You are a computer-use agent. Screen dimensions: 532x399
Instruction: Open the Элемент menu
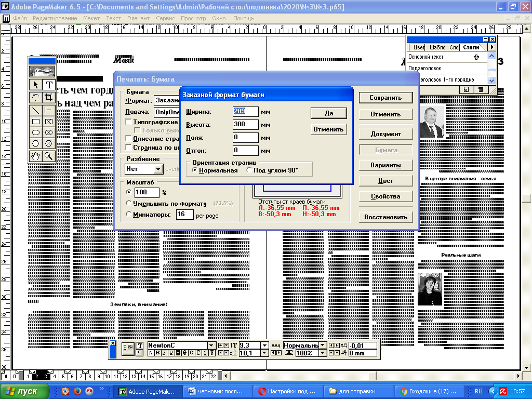point(138,18)
